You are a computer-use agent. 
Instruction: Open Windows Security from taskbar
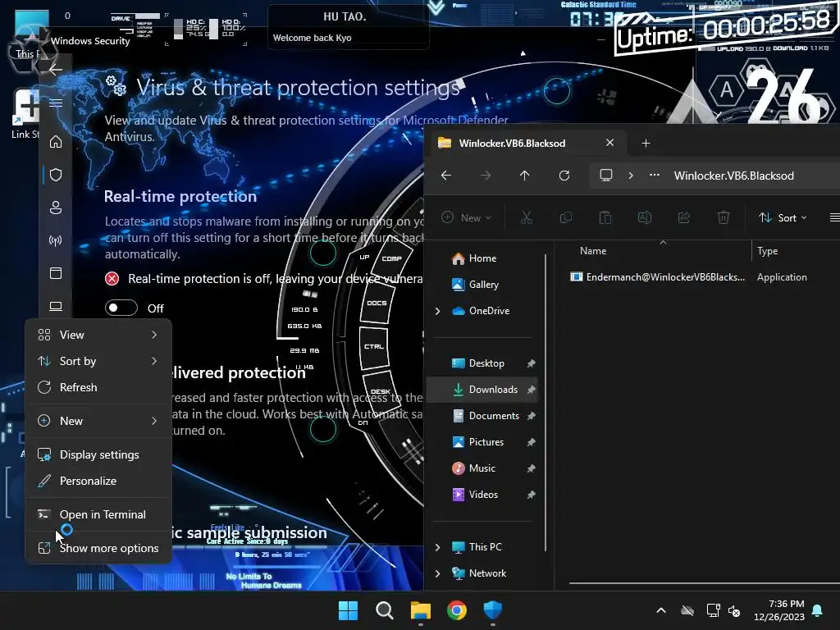click(x=492, y=610)
